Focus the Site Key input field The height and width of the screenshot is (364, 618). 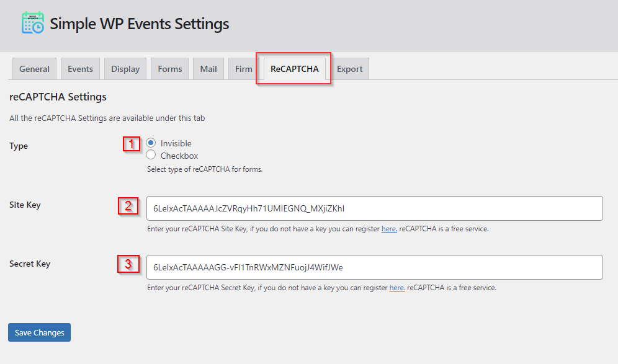374,208
